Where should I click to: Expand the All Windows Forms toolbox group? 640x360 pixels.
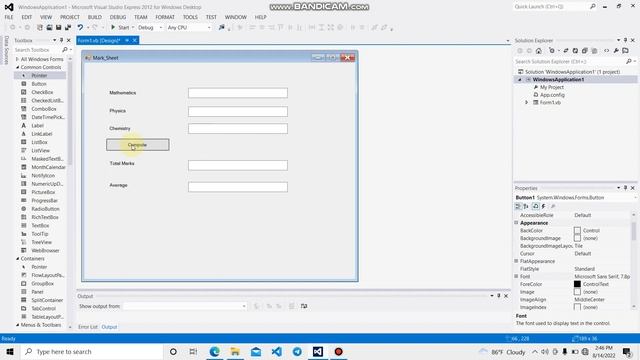tap(17, 59)
